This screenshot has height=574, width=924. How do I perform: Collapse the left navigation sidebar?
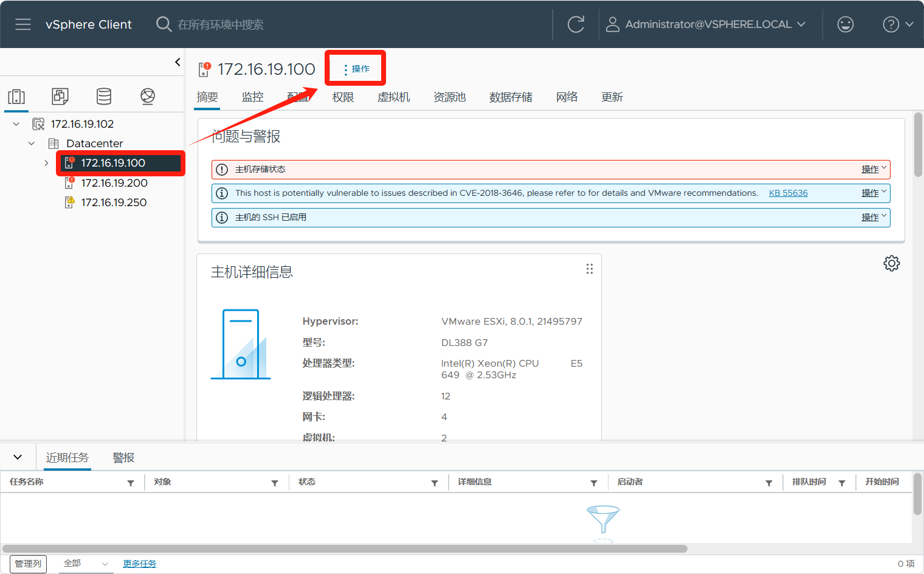point(178,62)
